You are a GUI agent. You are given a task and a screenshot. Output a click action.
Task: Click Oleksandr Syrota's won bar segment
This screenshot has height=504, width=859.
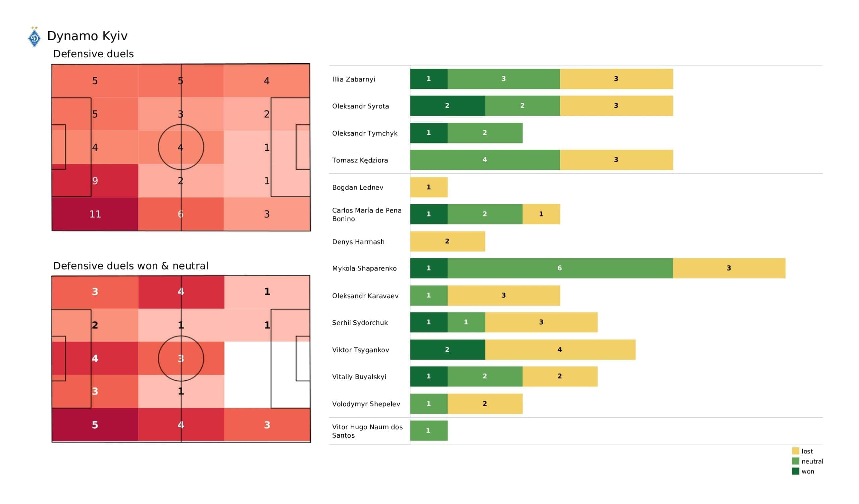(447, 106)
